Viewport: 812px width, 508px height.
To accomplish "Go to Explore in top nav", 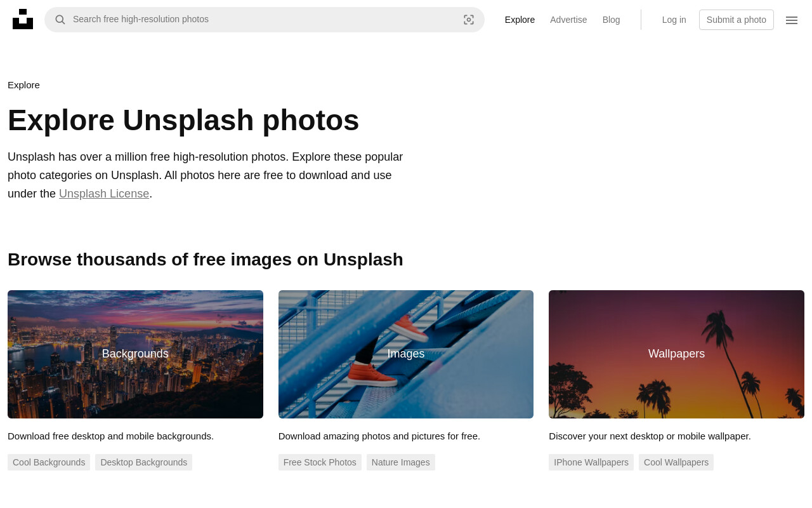I will (520, 20).
